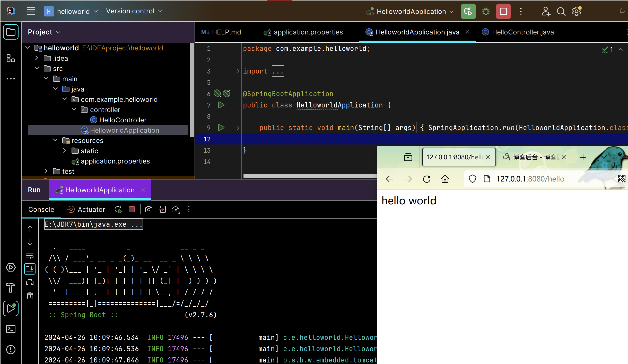Viewport: 628px width, 364px height.
Task: Expand the .idea folder in tree
Action: pyautogui.click(x=37, y=58)
